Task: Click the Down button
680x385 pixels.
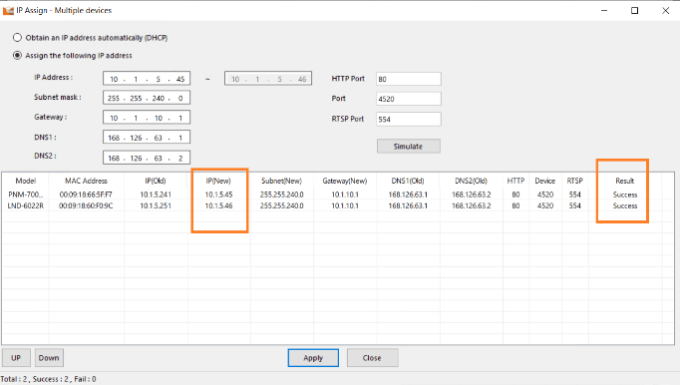Action: pos(49,358)
